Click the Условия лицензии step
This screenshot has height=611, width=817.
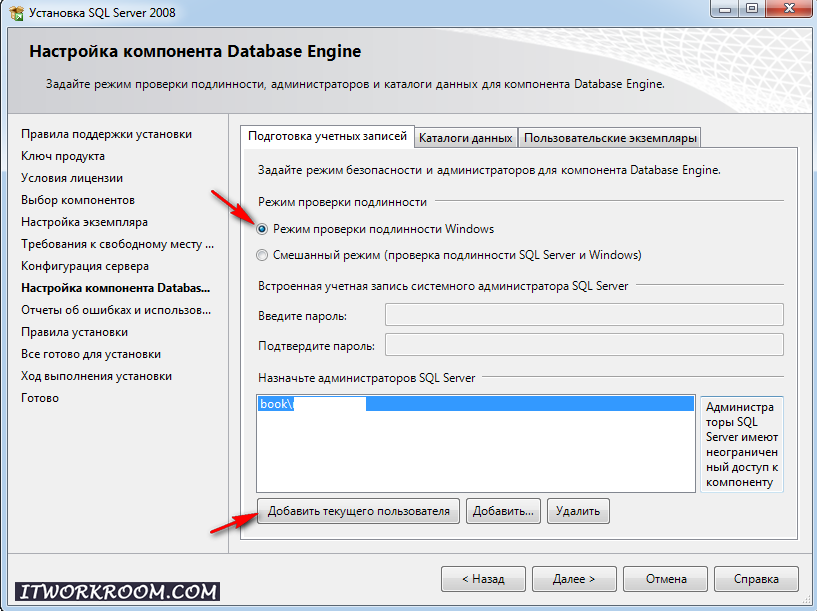[72, 178]
